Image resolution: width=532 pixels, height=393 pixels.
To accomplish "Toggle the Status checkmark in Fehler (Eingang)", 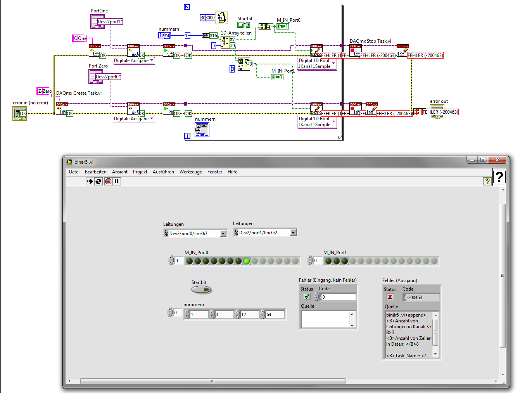I will 307,297.
